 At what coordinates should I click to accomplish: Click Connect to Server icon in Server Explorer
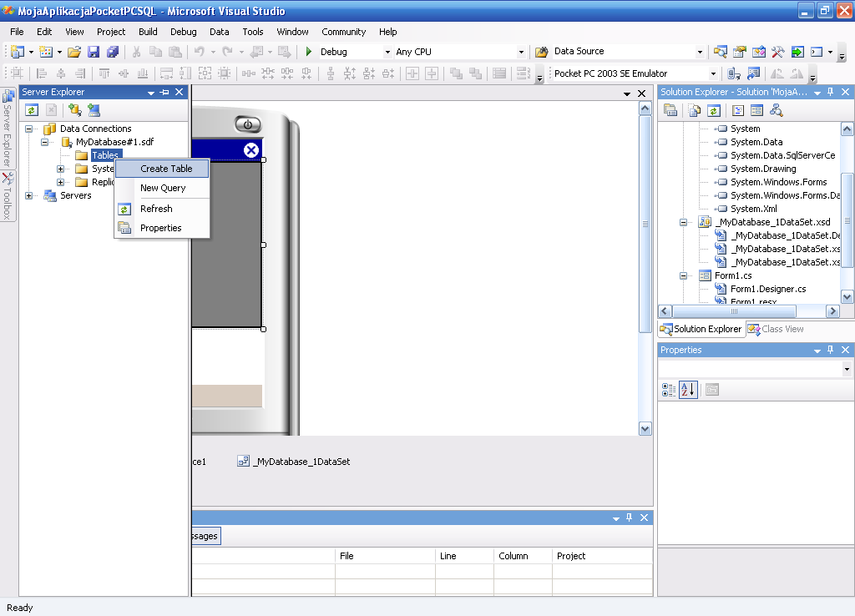tap(94, 110)
